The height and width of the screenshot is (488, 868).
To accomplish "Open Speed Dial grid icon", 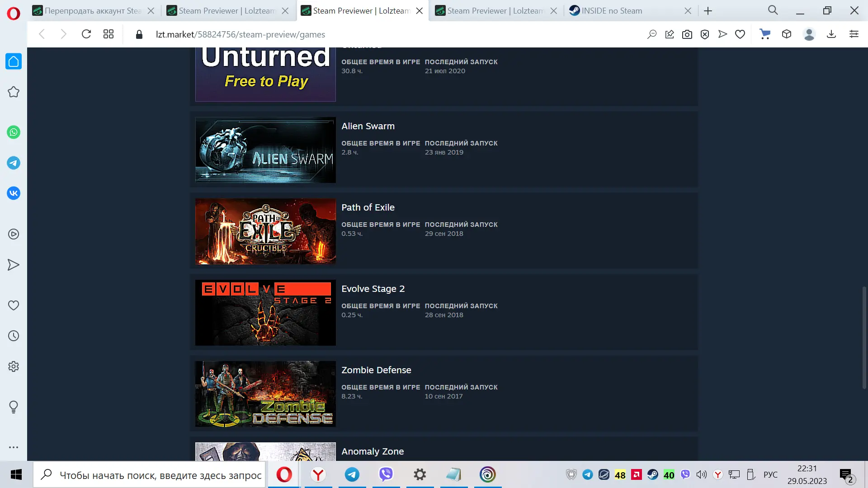I will pyautogui.click(x=108, y=34).
